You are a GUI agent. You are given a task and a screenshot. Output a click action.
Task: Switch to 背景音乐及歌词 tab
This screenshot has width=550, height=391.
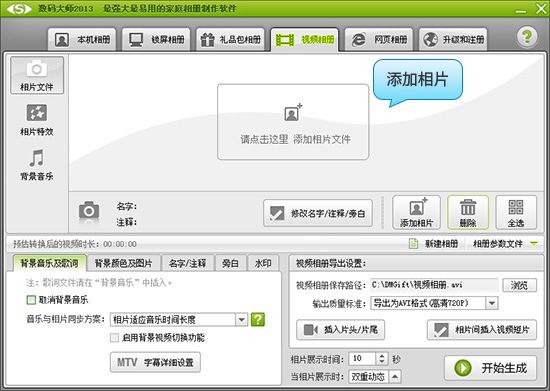(49, 263)
